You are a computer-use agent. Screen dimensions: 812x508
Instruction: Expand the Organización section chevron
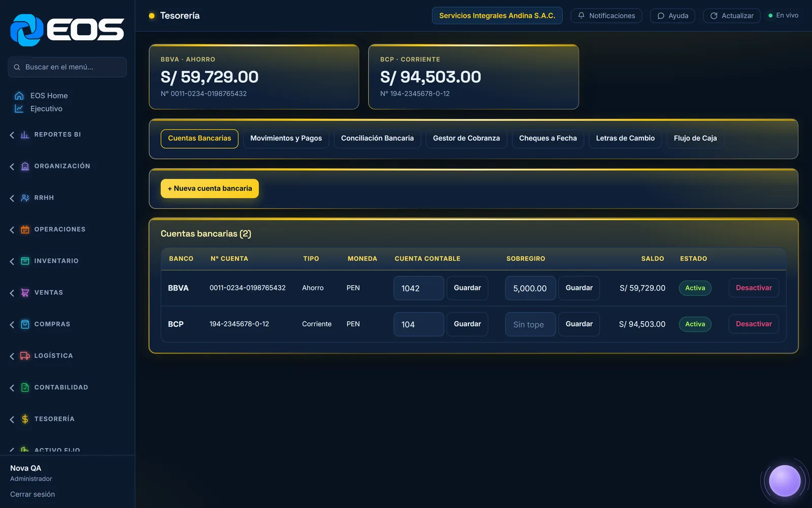click(12, 167)
